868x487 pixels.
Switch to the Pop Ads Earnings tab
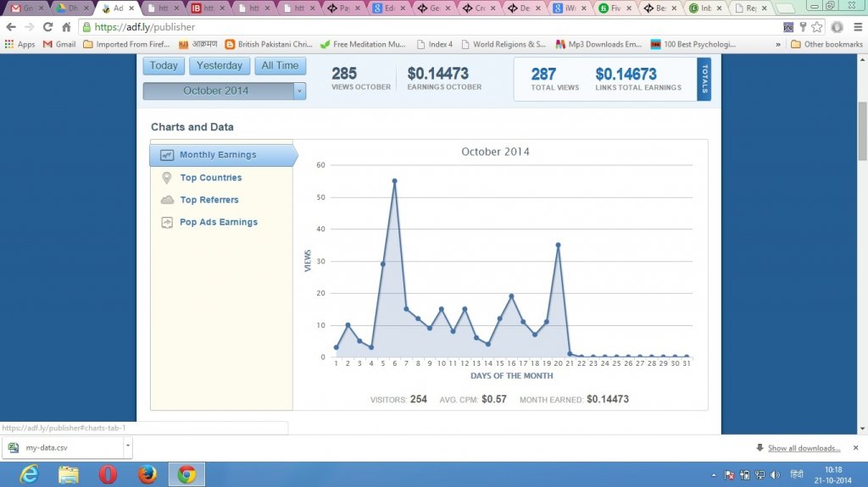point(218,222)
